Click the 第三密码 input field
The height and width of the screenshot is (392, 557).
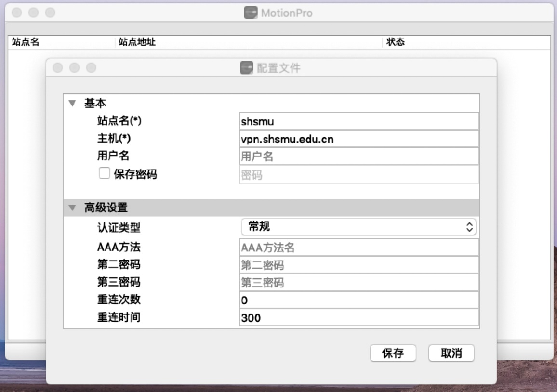[359, 283]
